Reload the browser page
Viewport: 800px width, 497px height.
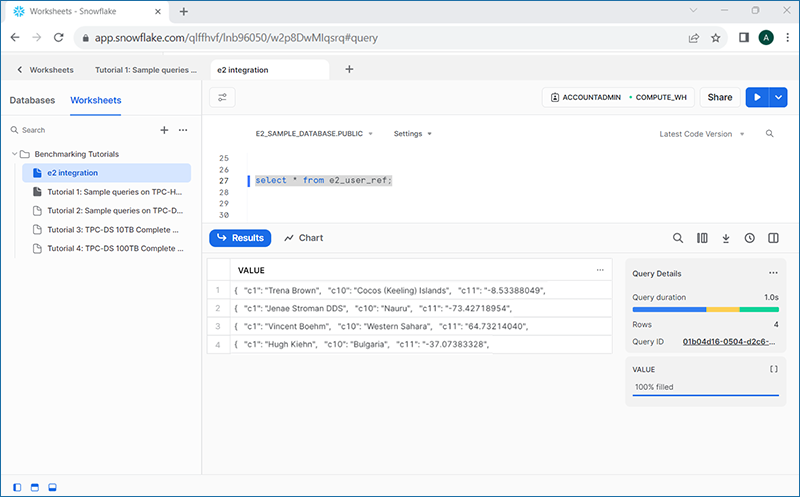pos(59,38)
